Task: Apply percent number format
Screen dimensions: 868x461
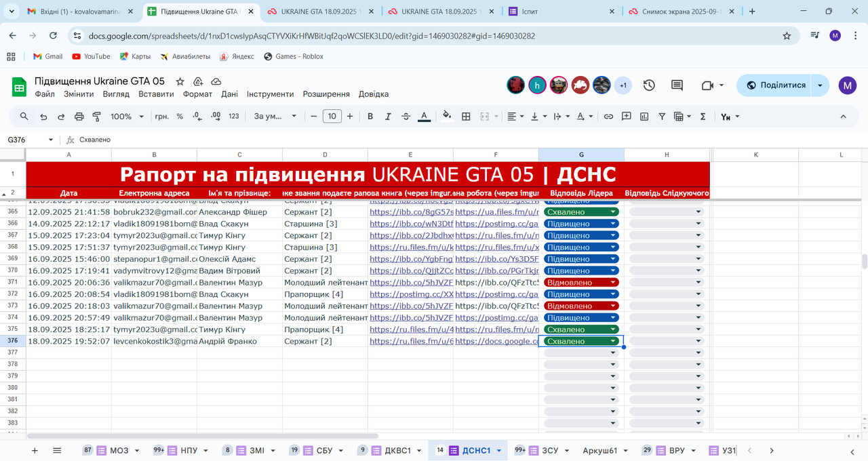Action: click(180, 117)
